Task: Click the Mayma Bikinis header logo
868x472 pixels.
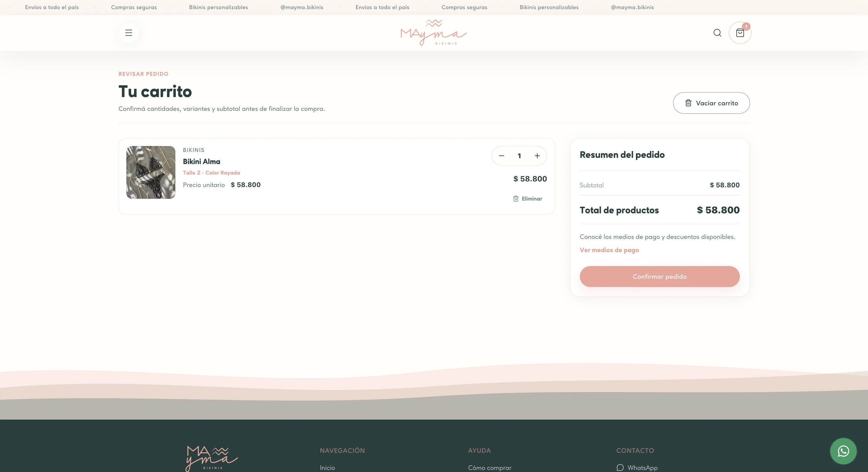Action: tap(434, 33)
